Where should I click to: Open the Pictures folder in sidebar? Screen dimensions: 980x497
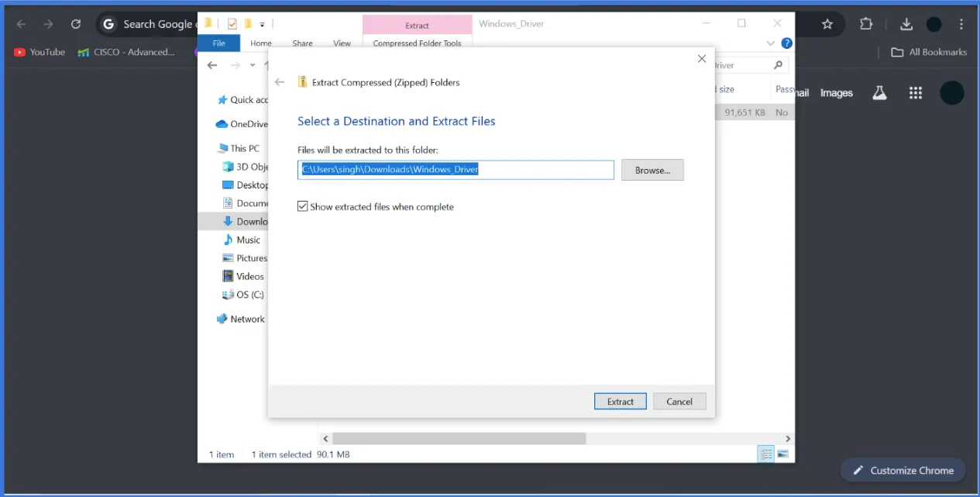pos(245,258)
